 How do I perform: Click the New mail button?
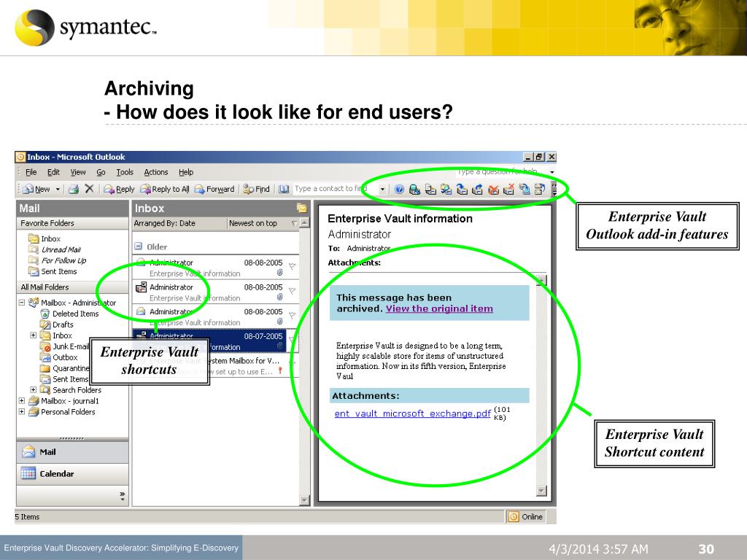(37, 189)
